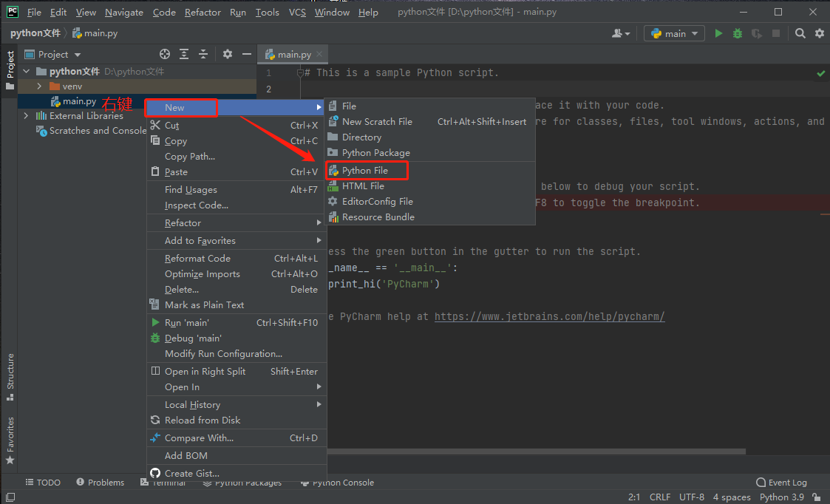Screen dimensions: 830x504
Task: Open Favorites side tool window
Action: [10, 440]
